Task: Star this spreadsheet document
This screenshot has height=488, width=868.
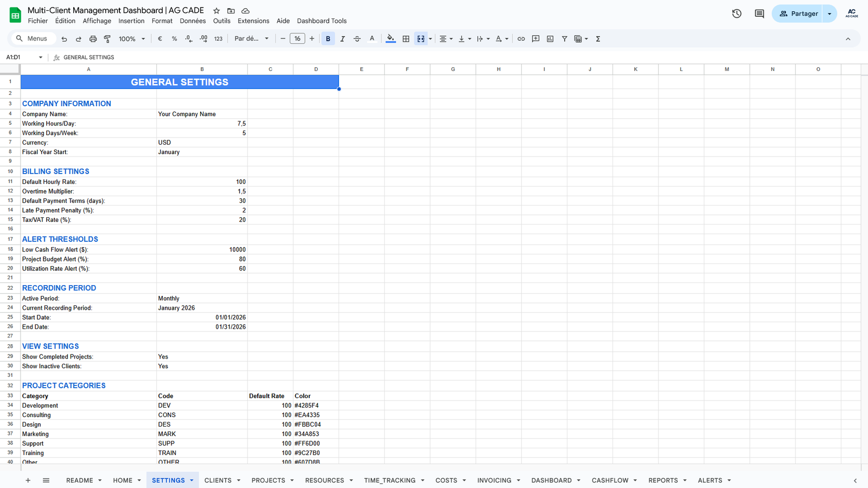Action: click(216, 11)
